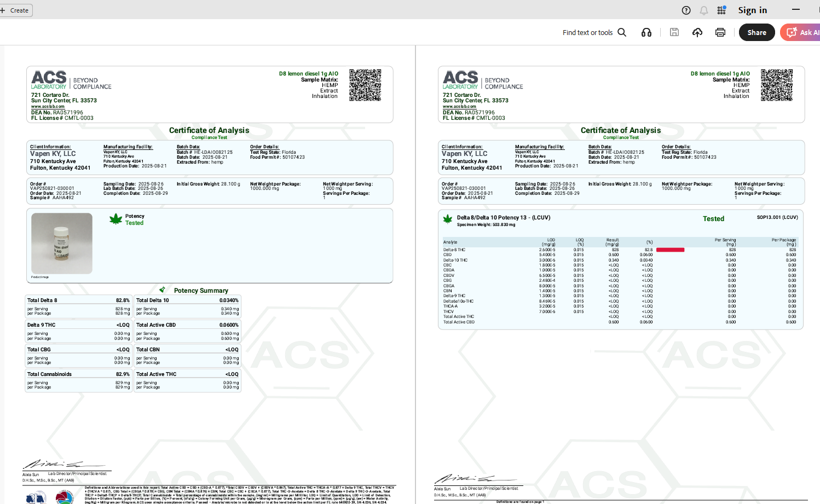The width and height of the screenshot is (820, 504).
Task: Minimize the Acrobat window
Action: [x=796, y=10]
